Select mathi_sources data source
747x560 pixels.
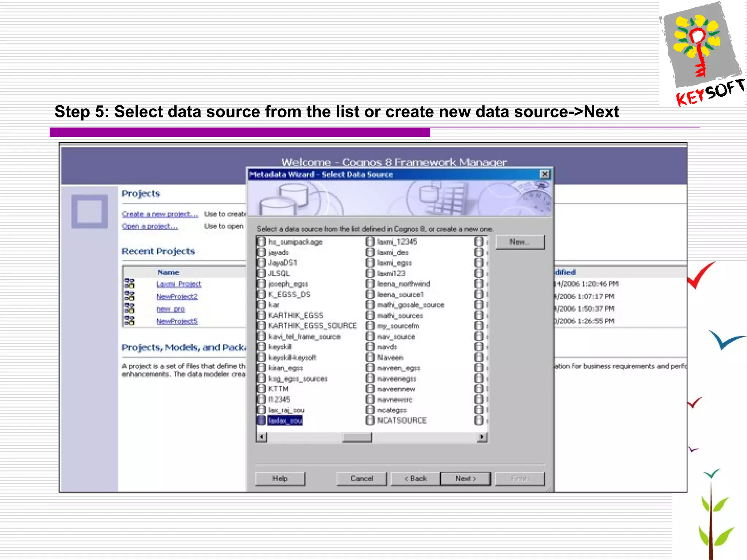(400, 315)
